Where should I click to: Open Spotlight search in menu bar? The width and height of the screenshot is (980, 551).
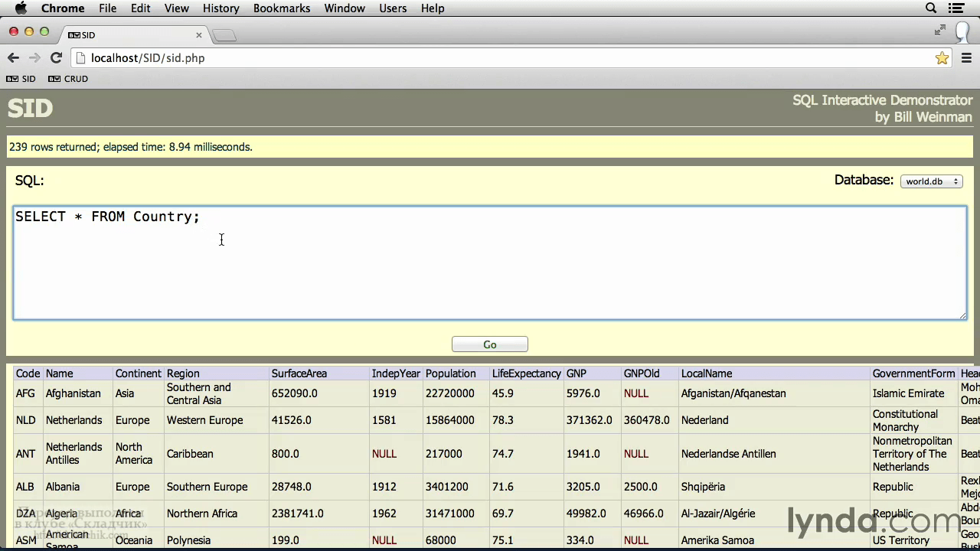[x=931, y=8]
